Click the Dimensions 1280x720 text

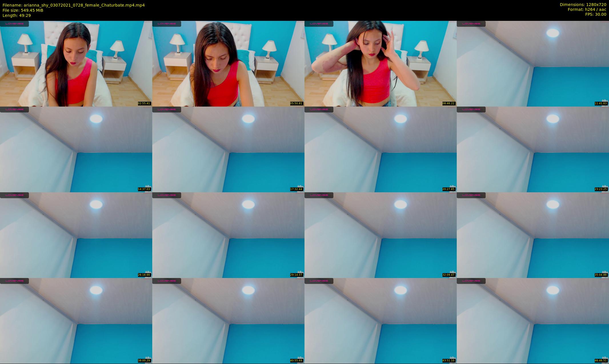click(x=583, y=5)
